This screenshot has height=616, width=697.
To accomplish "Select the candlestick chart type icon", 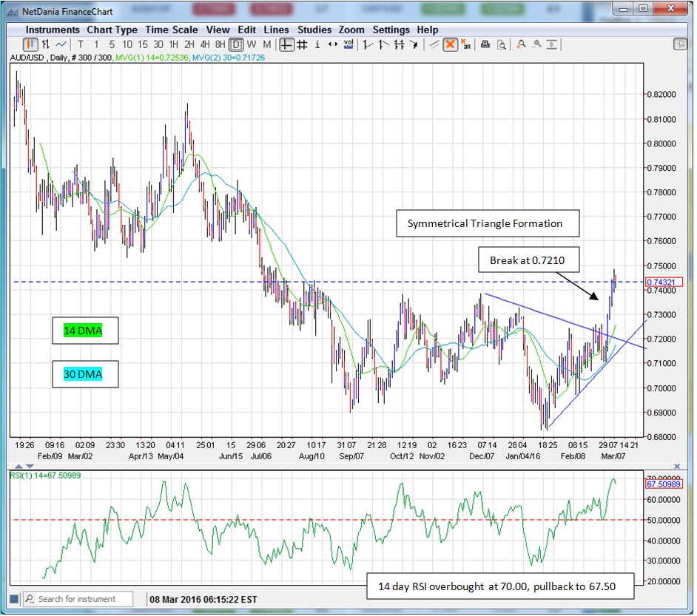I will click(30, 44).
